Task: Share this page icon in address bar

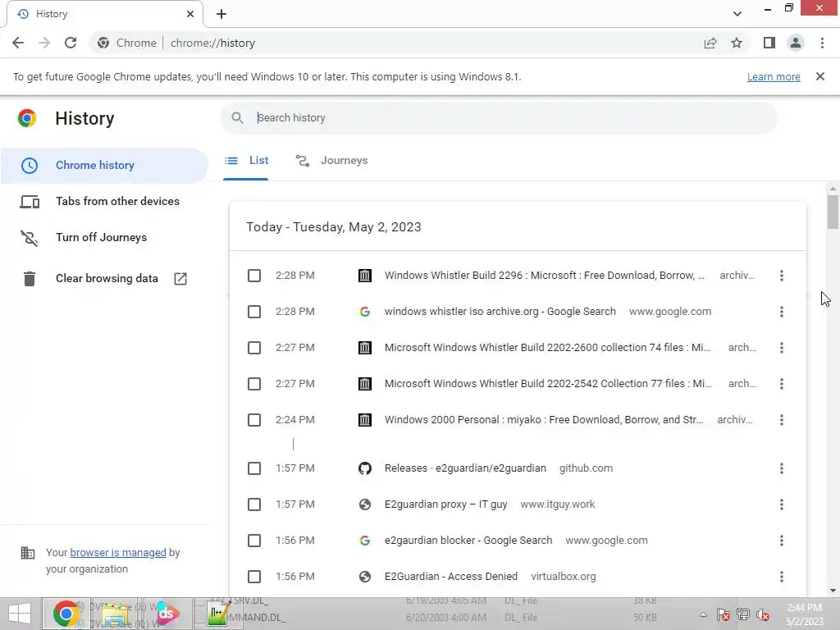Action: point(710,43)
